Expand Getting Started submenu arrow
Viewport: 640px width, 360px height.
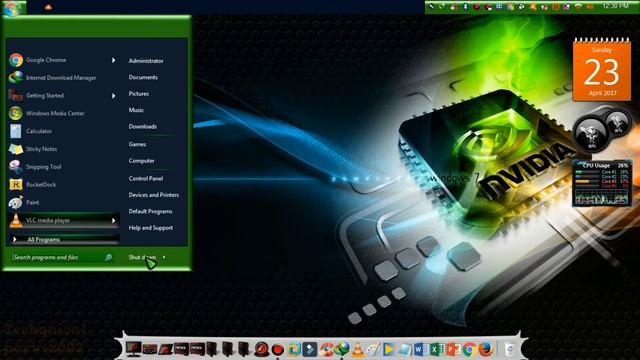113,96
